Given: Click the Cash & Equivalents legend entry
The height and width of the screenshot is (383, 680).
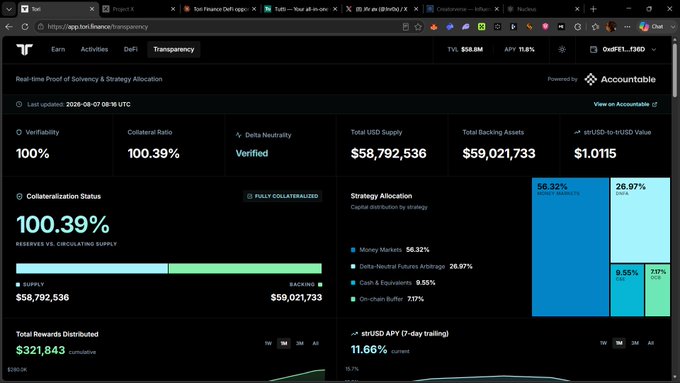Looking at the screenshot, I should 393,283.
